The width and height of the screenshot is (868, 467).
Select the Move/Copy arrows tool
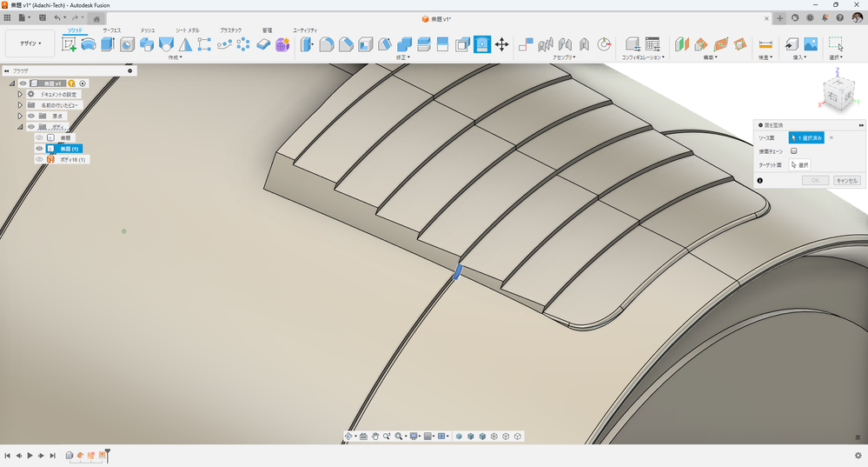click(501, 45)
